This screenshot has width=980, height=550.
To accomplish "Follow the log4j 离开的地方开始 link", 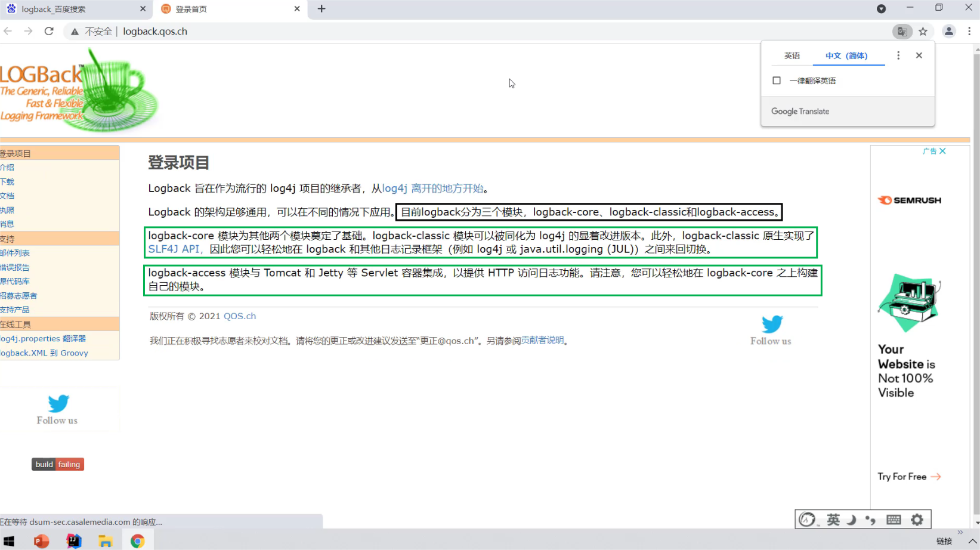I will [432, 189].
